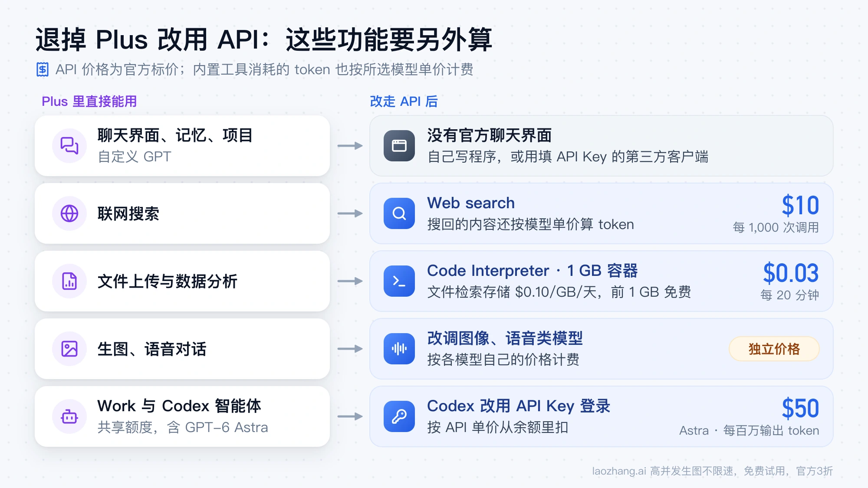
Task: Click the 每 1,000 次调用 label
Action: coord(776,227)
